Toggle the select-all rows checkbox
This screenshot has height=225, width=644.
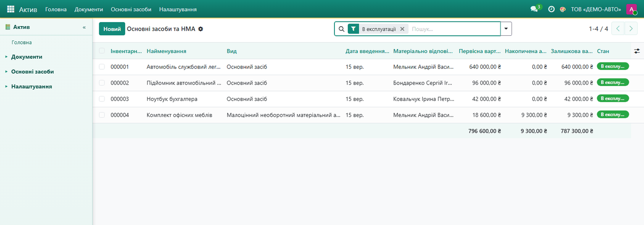click(x=102, y=51)
